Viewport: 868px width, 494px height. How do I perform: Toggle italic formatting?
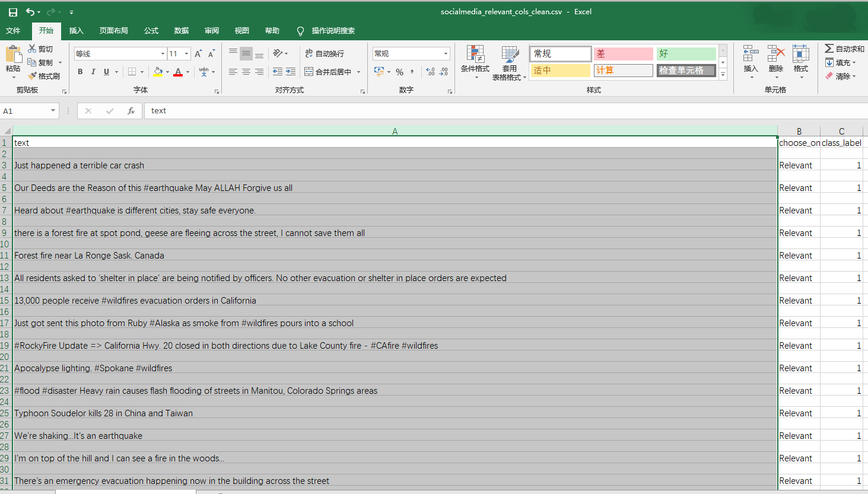point(93,72)
